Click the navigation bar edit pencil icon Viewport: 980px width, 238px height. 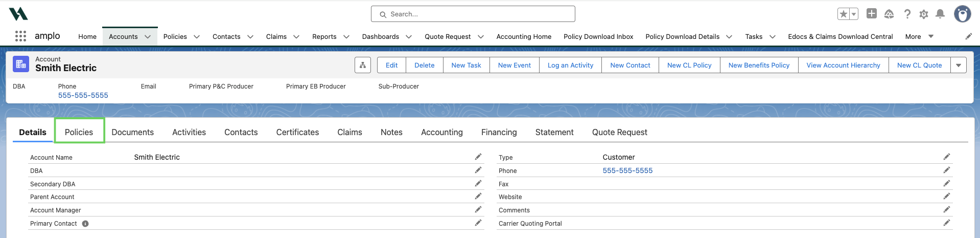click(x=968, y=36)
